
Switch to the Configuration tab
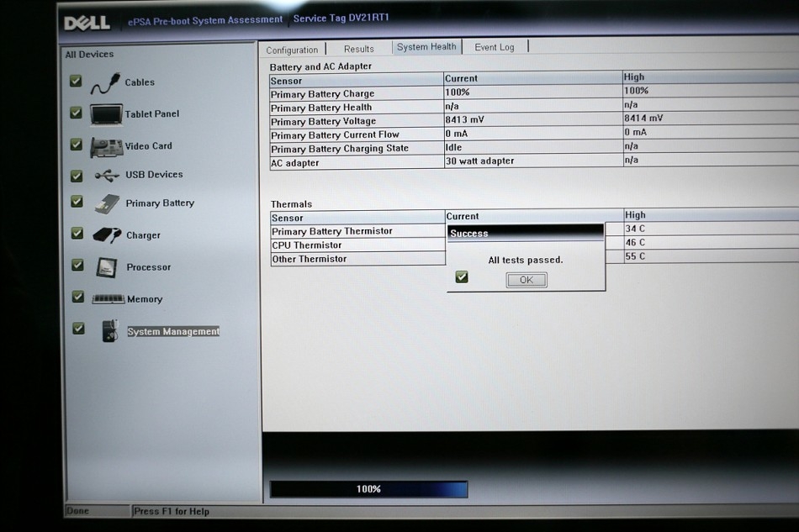(292, 50)
